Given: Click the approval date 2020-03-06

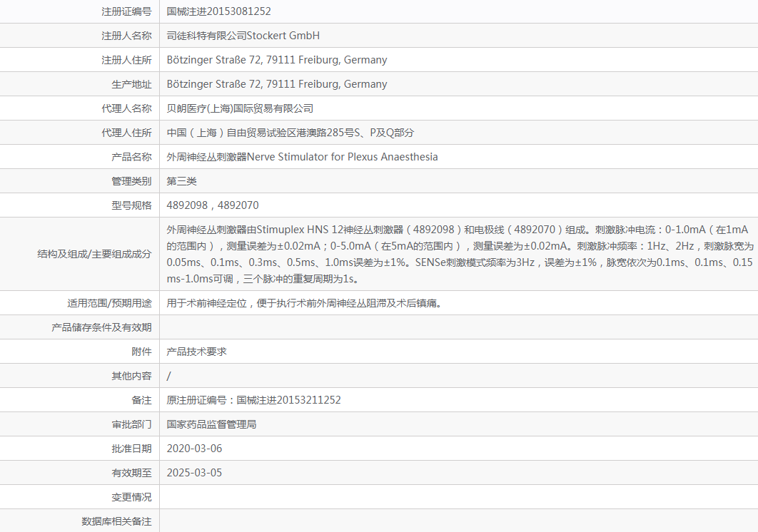Looking at the screenshot, I should tap(194, 449).
